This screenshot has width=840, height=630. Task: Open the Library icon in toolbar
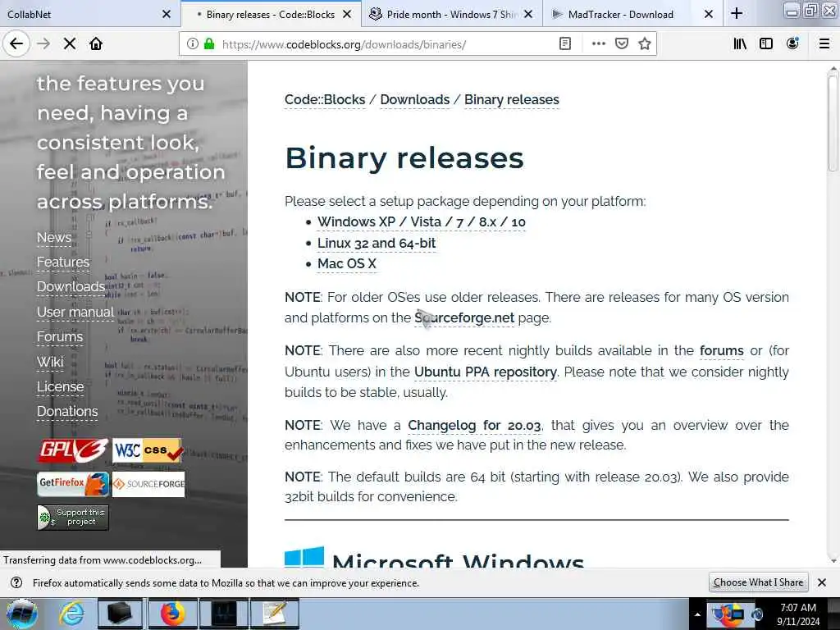(740, 44)
